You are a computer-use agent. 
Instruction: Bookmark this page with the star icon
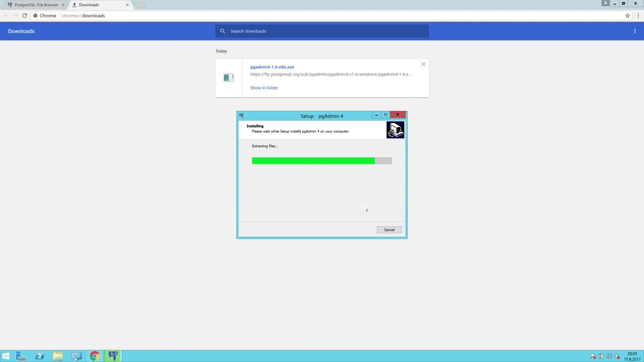click(x=627, y=16)
